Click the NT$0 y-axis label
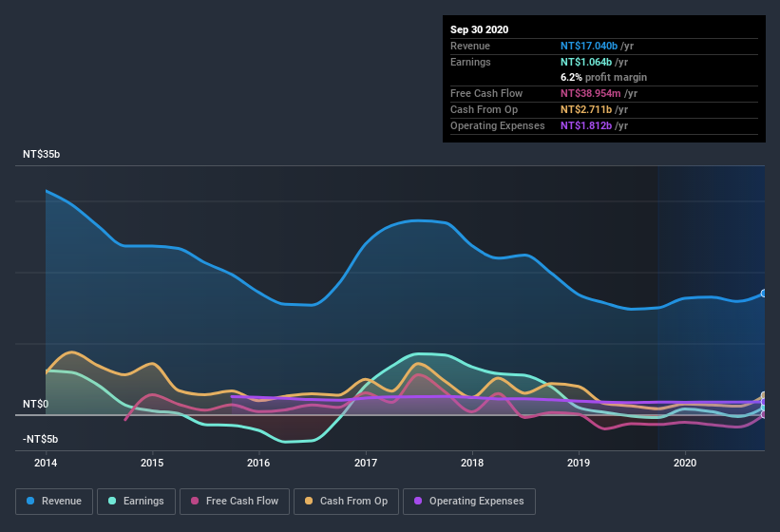The height and width of the screenshot is (532, 780). pos(36,404)
